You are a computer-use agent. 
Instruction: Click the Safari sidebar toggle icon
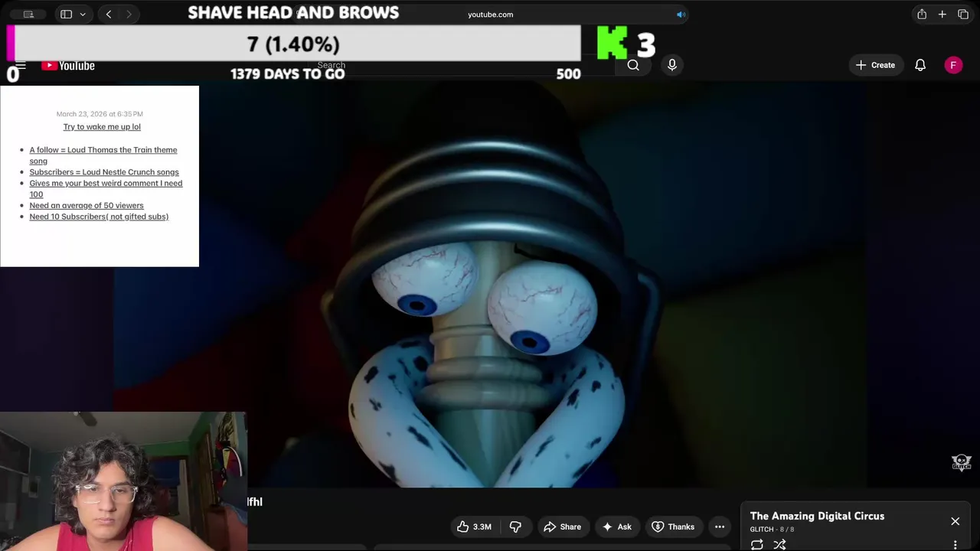(x=66, y=15)
